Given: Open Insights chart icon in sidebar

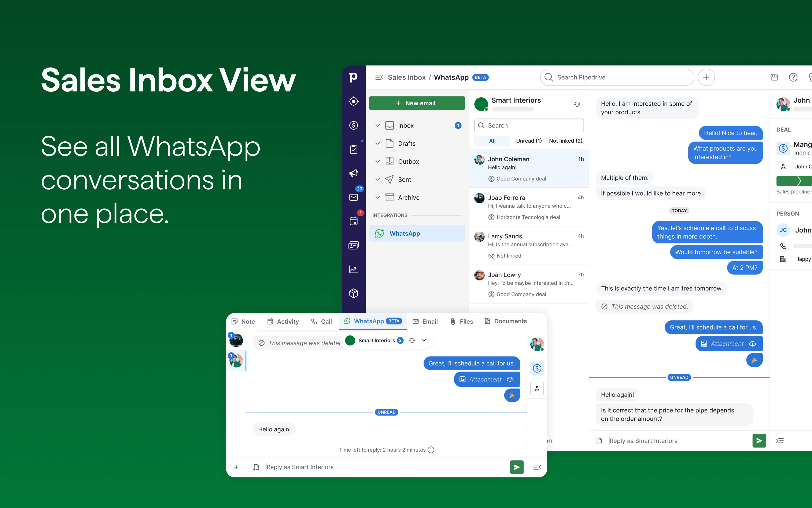Looking at the screenshot, I should pyautogui.click(x=353, y=269).
